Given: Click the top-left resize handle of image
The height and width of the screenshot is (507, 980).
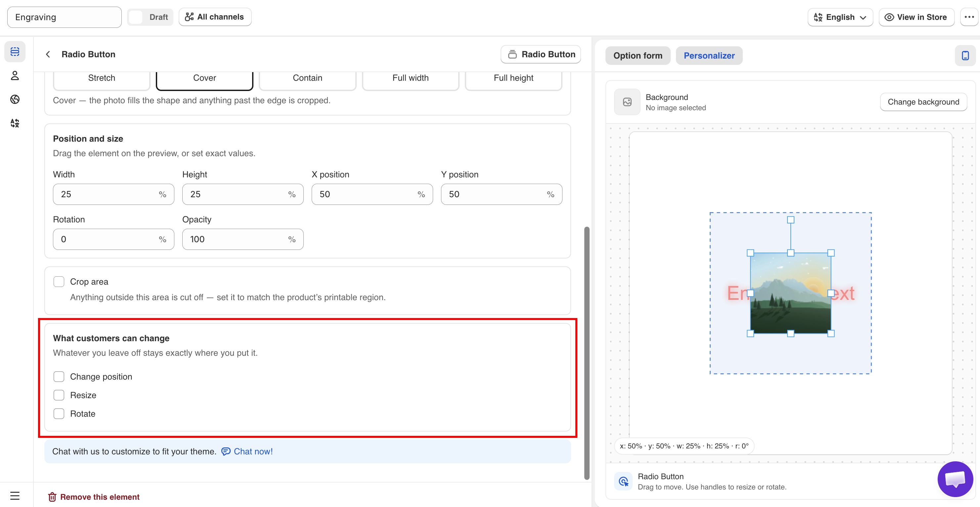Looking at the screenshot, I should point(750,253).
